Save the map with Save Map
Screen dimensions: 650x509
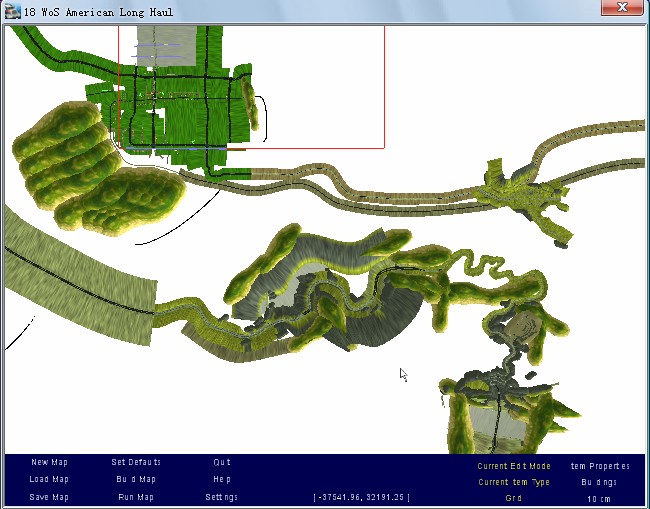point(49,497)
